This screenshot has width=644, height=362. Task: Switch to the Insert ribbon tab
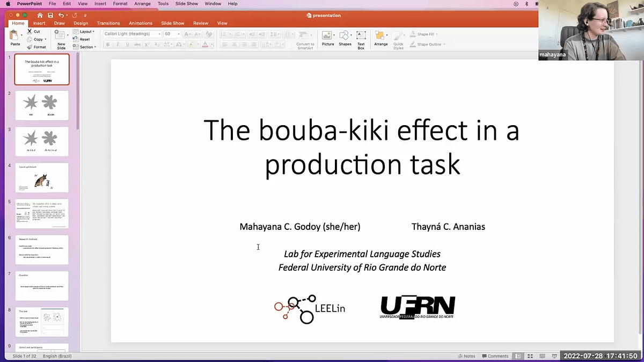coord(39,23)
